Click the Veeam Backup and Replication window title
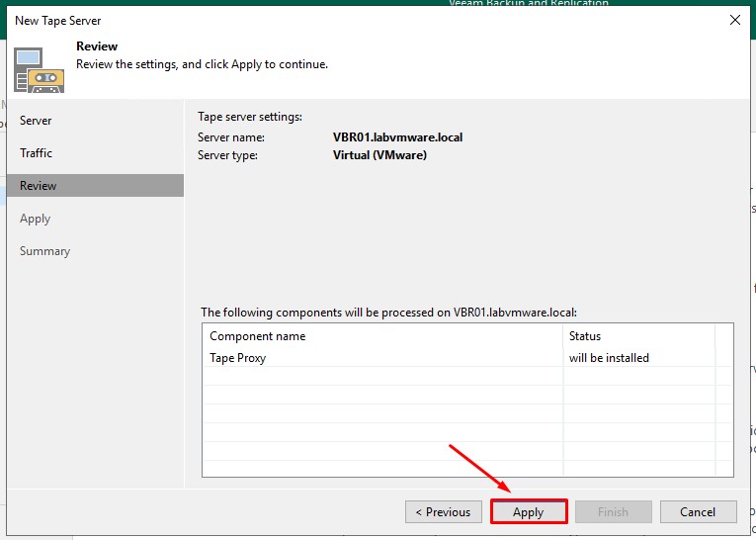The width and height of the screenshot is (756, 540). (x=528, y=4)
